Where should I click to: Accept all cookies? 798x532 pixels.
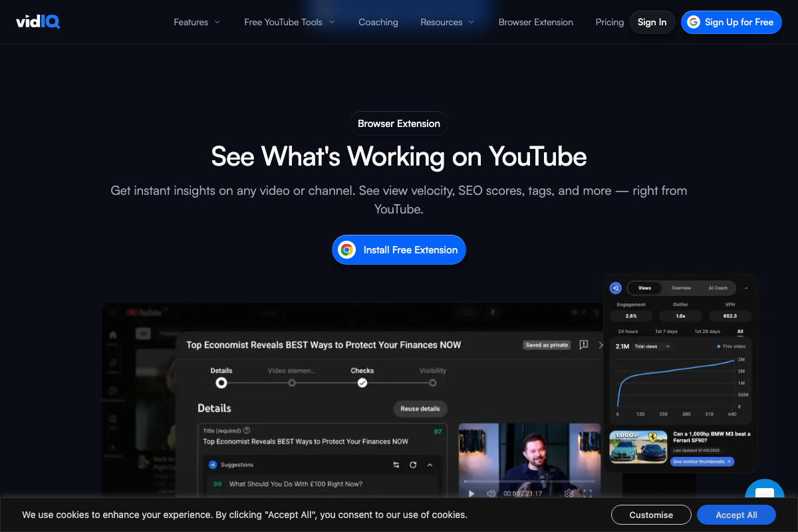736,515
